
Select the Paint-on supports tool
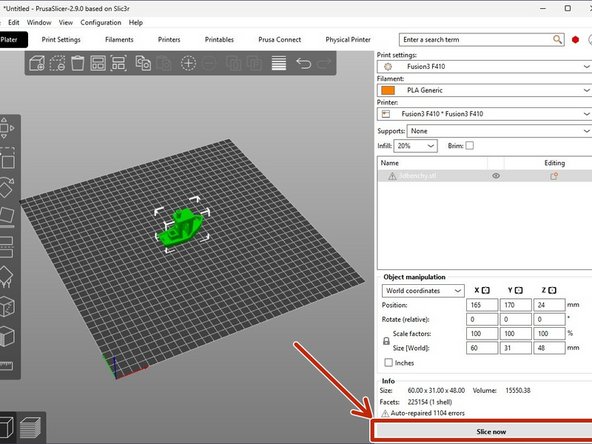pyautogui.click(x=6, y=277)
